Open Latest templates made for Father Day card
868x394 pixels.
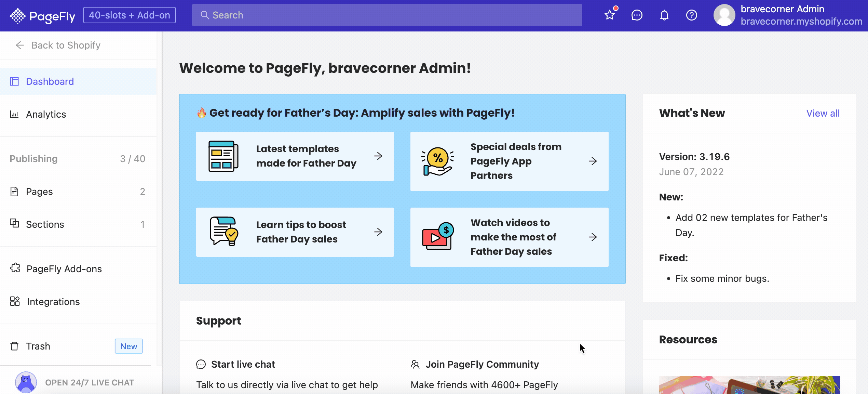(295, 156)
